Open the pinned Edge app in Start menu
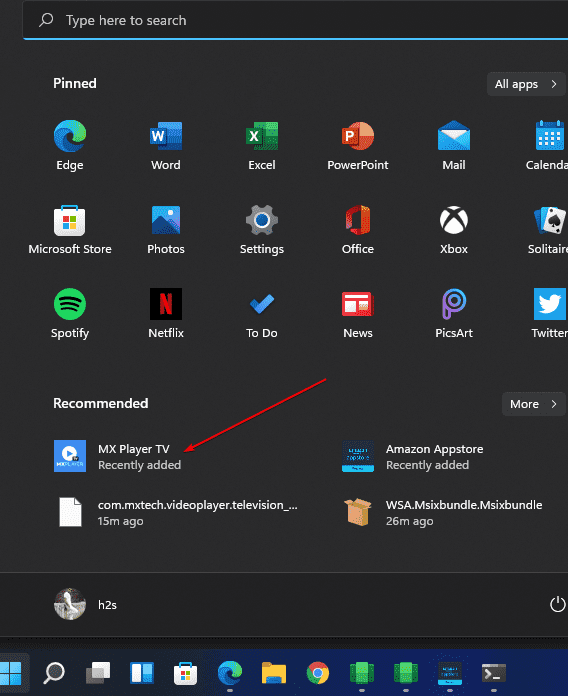This screenshot has height=696, width=568. pyautogui.click(x=70, y=145)
